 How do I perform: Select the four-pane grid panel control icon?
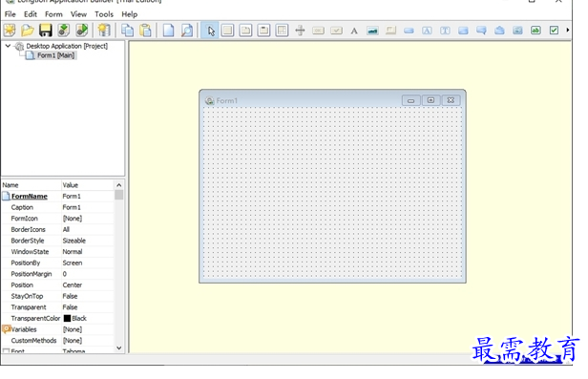click(x=282, y=30)
